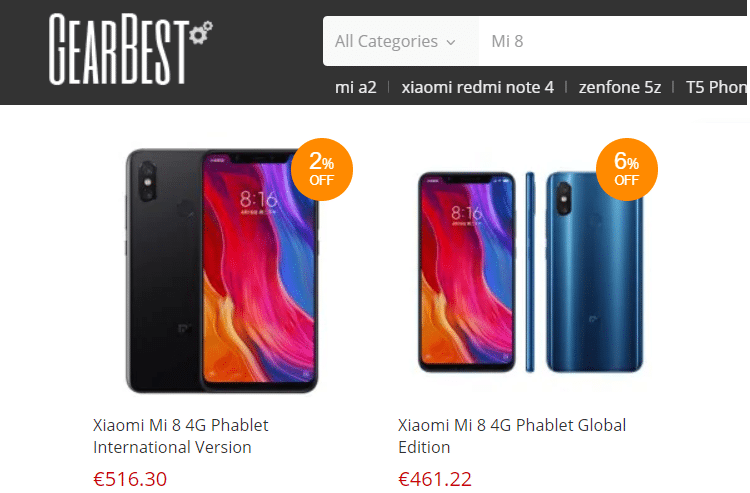Select the blue phone side-profile view

coord(529,272)
